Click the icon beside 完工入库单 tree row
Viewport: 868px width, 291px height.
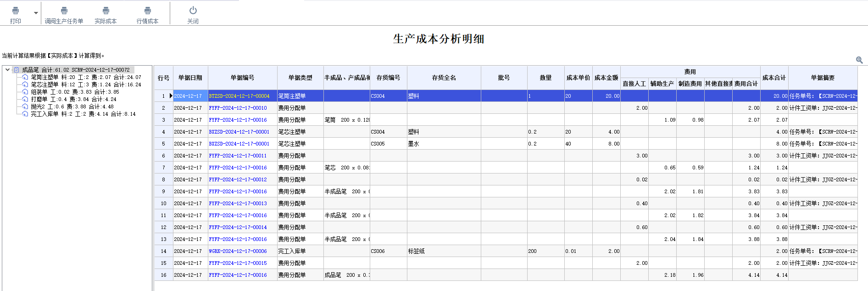(25, 114)
